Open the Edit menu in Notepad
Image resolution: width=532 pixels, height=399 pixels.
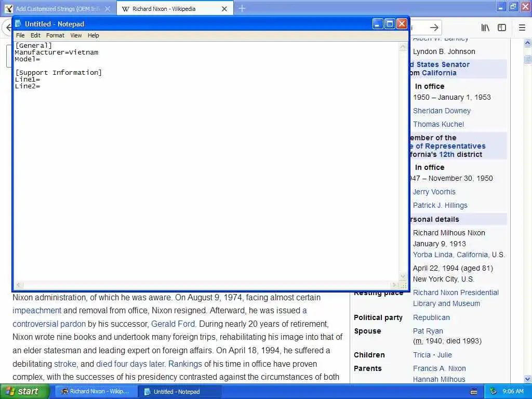(35, 35)
